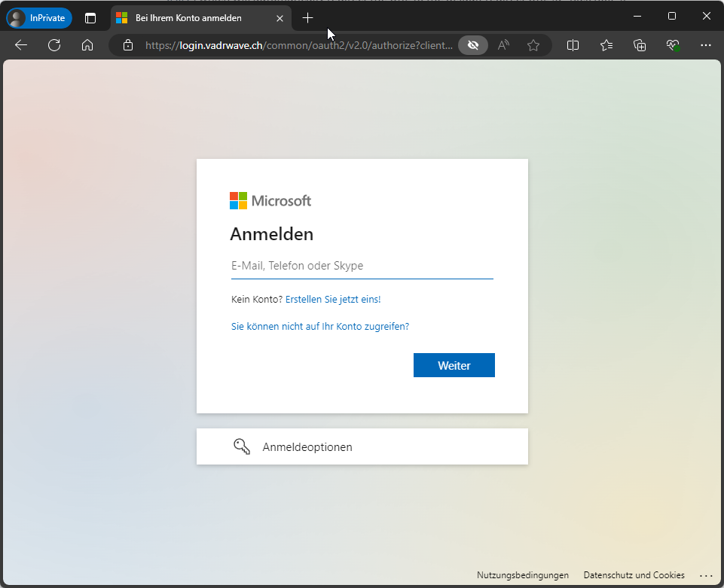Focus the 'E-Mail, Telefon oder Skype' field
The height and width of the screenshot is (588, 724).
(362, 266)
